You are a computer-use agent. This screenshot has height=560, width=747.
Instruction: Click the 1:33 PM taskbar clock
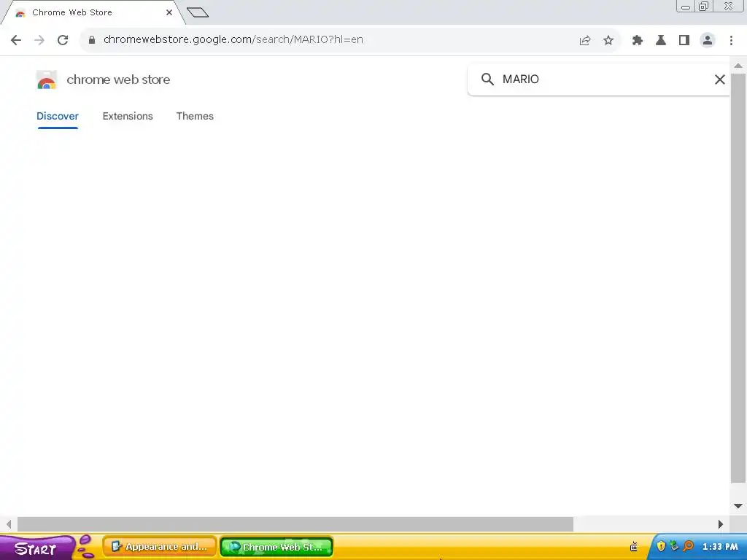[x=720, y=547]
